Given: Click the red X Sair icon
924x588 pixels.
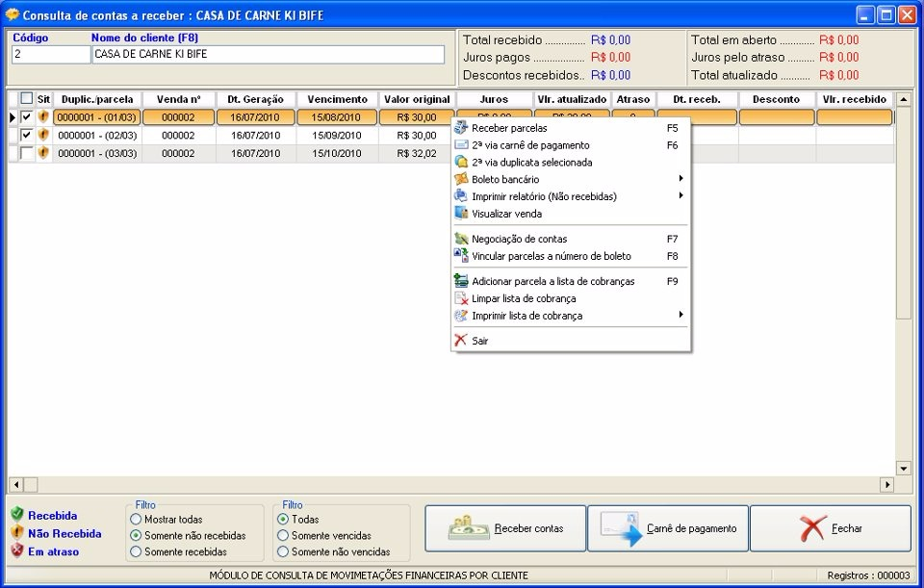Looking at the screenshot, I should (461, 341).
